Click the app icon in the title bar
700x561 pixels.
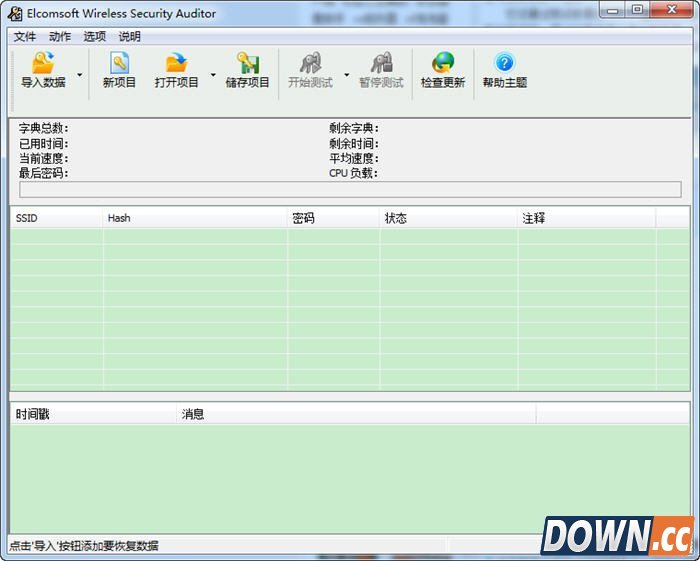[x=15, y=13]
